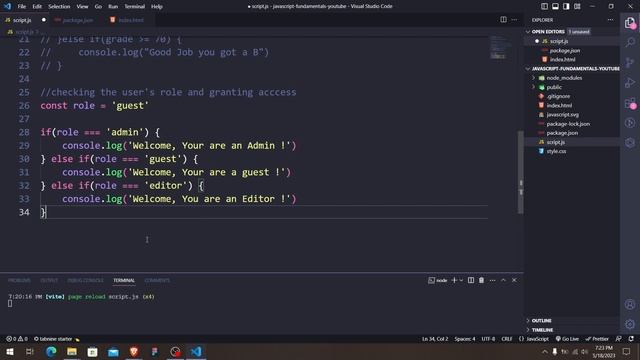Change indentation via Spaces: 4
The width and height of the screenshot is (640, 360).
465,339
